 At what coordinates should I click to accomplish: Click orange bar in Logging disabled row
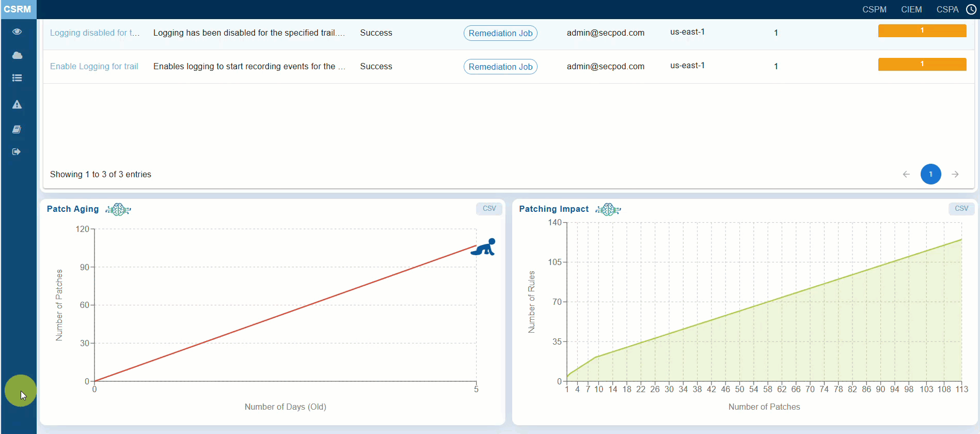tap(922, 30)
